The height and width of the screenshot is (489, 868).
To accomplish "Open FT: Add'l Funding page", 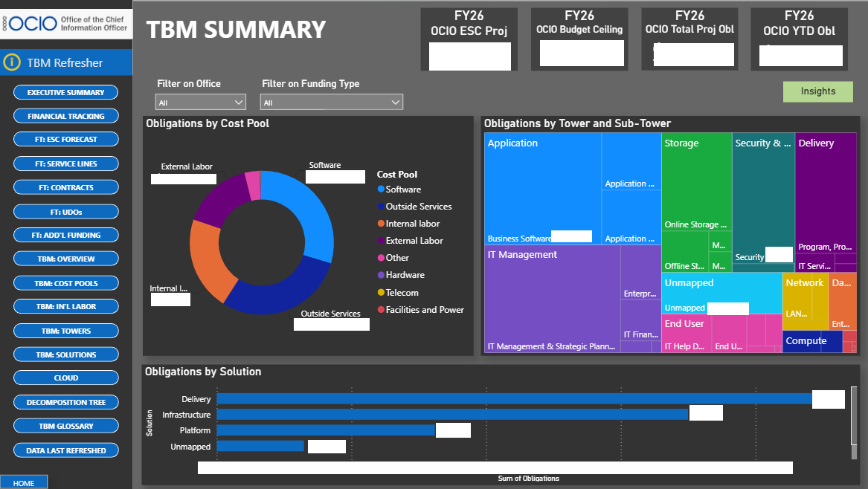I will coord(66,235).
